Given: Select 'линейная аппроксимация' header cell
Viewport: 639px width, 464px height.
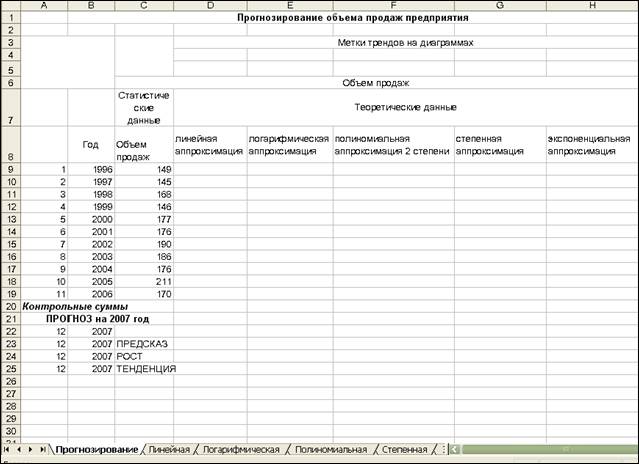Looking at the screenshot, I should click(x=210, y=145).
